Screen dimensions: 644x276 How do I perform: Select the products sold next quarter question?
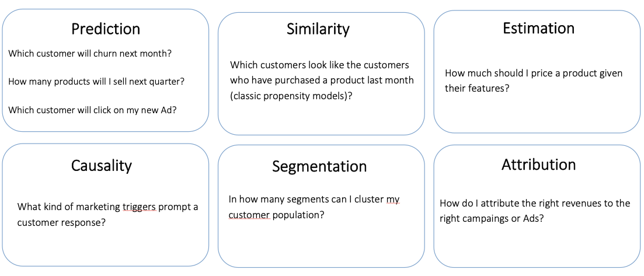(96, 81)
